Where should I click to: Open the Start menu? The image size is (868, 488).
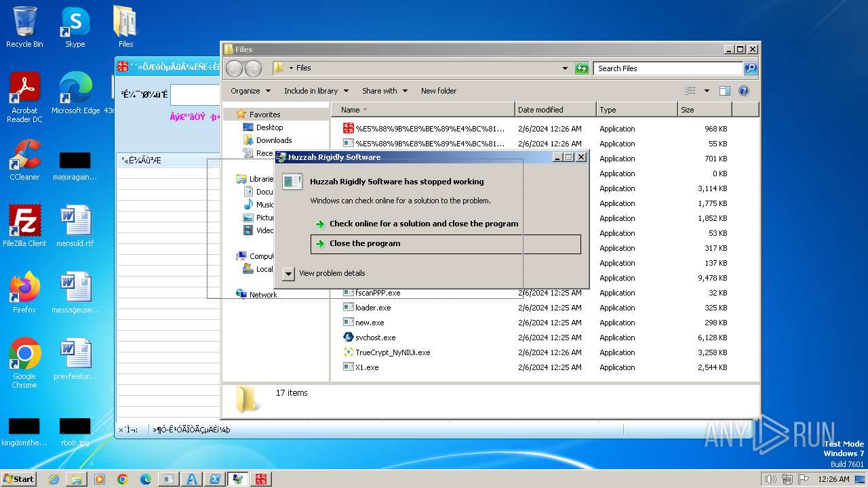tap(18, 479)
